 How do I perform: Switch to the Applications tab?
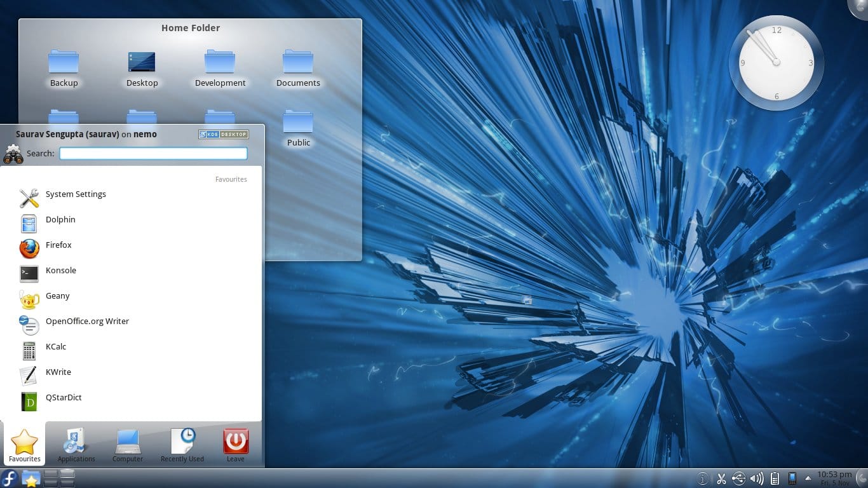coord(76,445)
